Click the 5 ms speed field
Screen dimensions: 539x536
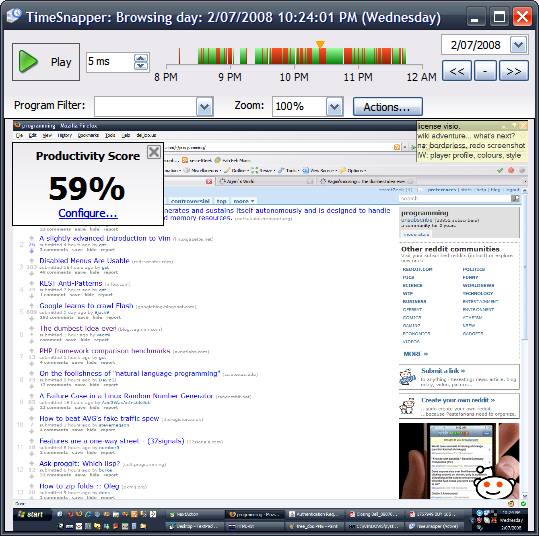[110, 62]
